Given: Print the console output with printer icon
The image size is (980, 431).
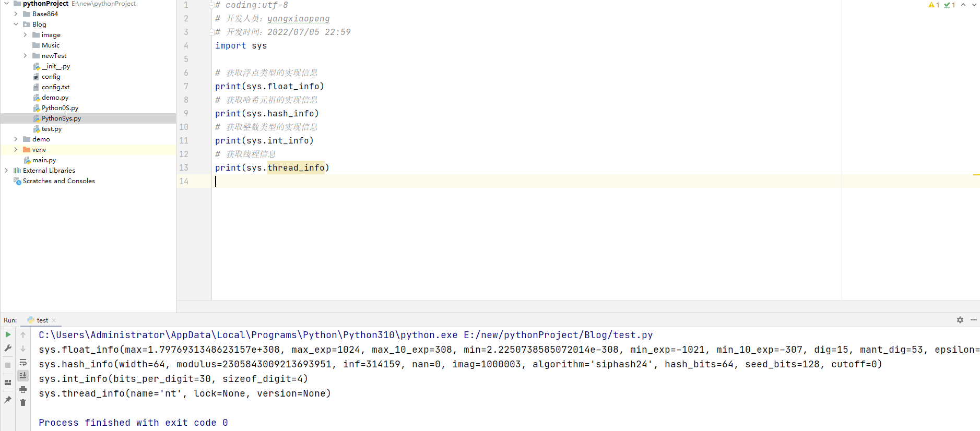Looking at the screenshot, I should pos(23,389).
